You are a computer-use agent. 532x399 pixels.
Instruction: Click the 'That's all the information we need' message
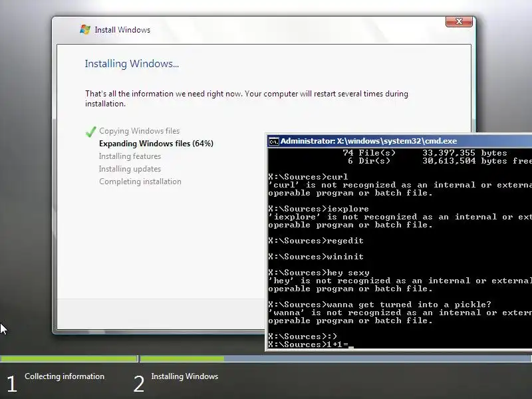(247, 98)
